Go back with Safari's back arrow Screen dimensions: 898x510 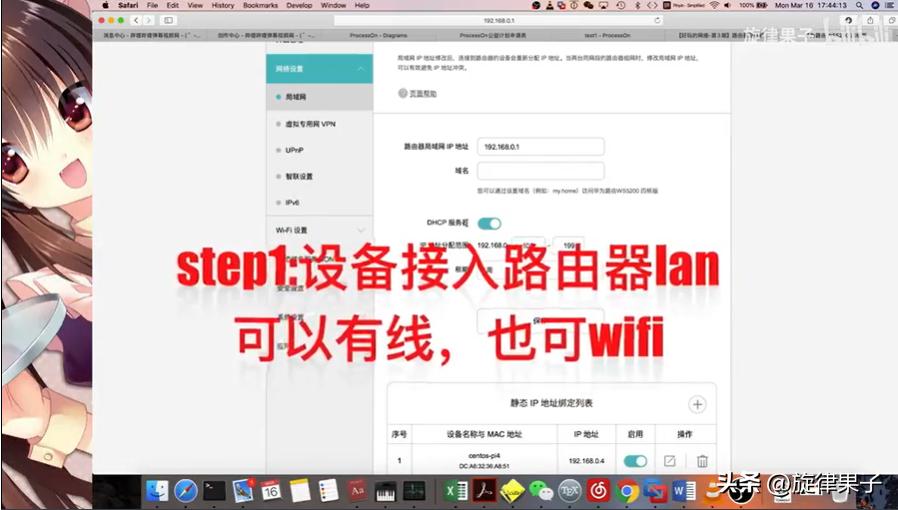(x=136, y=20)
